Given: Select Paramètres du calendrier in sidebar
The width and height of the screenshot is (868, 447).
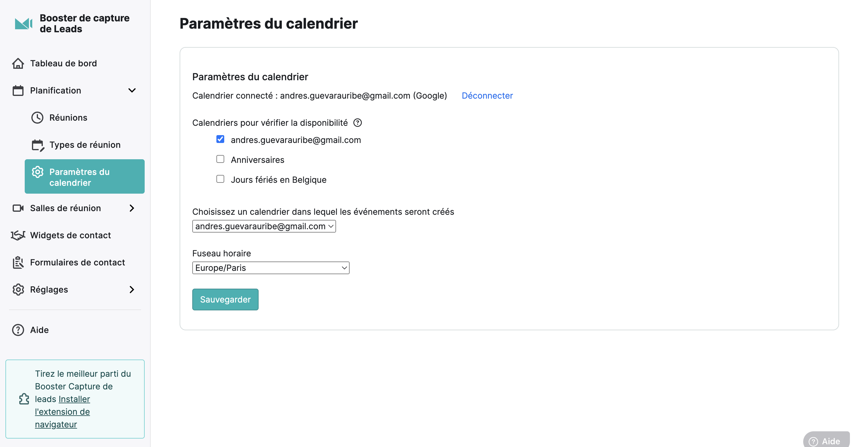Looking at the screenshot, I should click(85, 177).
